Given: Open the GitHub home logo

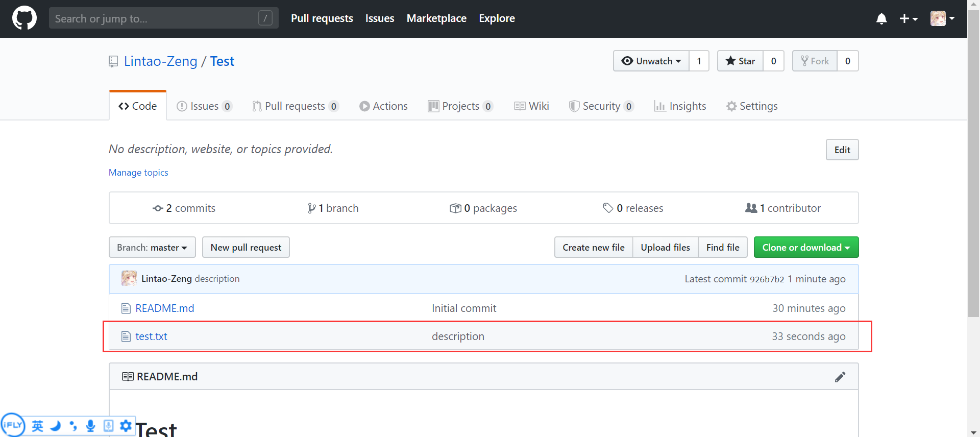Looking at the screenshot, I should [x=24, y=18].
